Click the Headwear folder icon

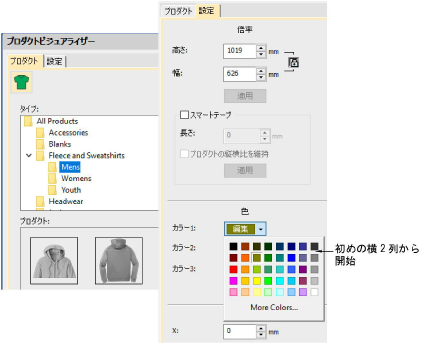[40, 201]
